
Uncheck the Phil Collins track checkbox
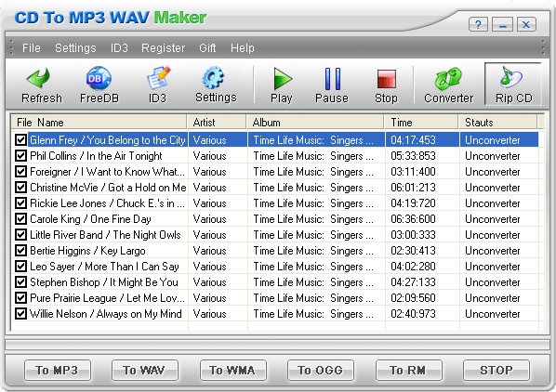coord(21,155)
